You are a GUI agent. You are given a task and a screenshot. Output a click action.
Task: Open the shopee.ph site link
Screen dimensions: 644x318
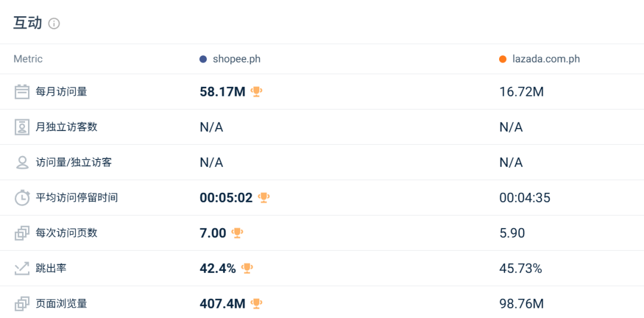click(x=237, y=59)
